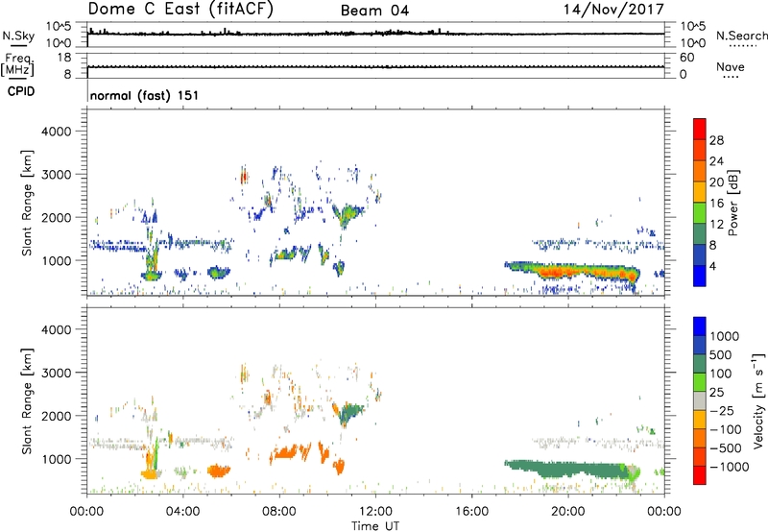Click the 'N.Search' legend label

[741, 36]
